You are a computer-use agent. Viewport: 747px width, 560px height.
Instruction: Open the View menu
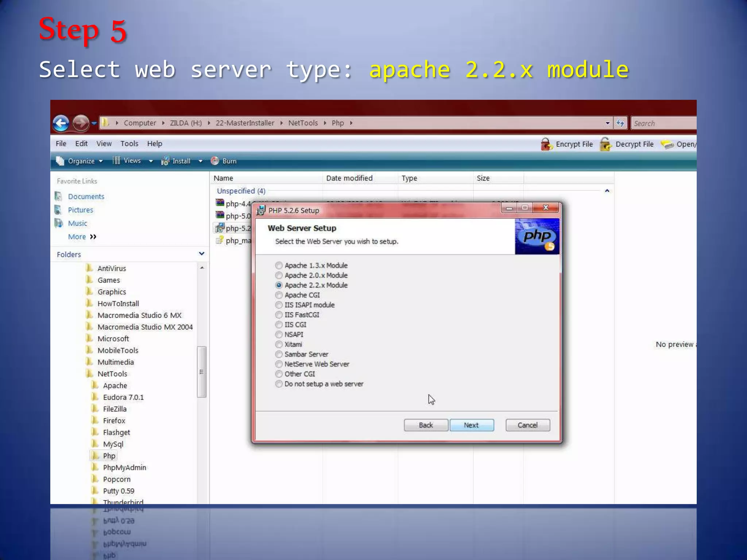point(104,144)
